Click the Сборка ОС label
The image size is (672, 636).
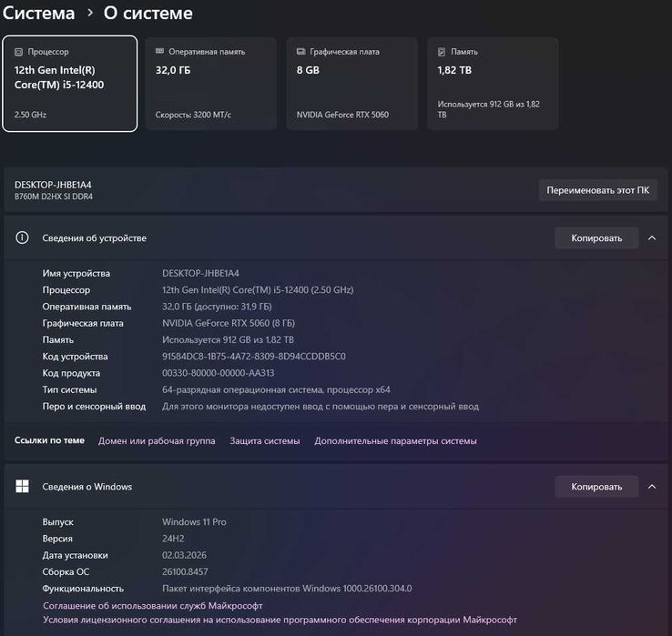[66, 571]
